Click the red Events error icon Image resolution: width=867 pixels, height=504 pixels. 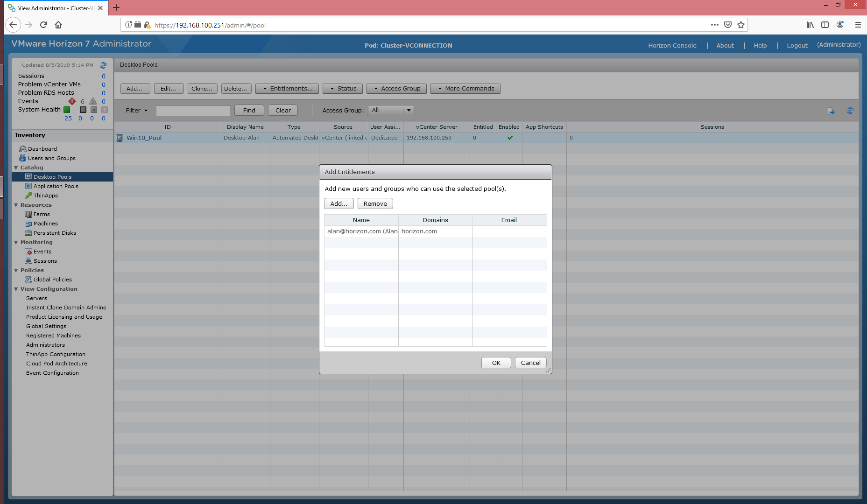[72, 101]
